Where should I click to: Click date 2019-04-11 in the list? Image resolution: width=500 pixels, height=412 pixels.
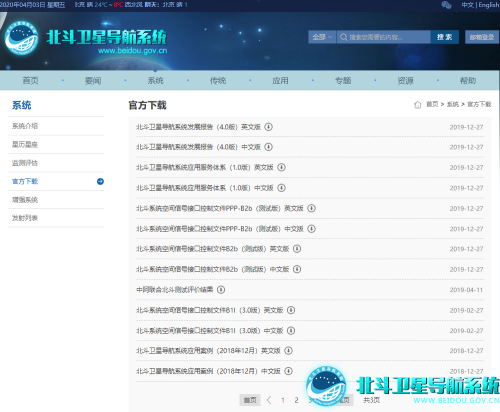pos(466,290)
